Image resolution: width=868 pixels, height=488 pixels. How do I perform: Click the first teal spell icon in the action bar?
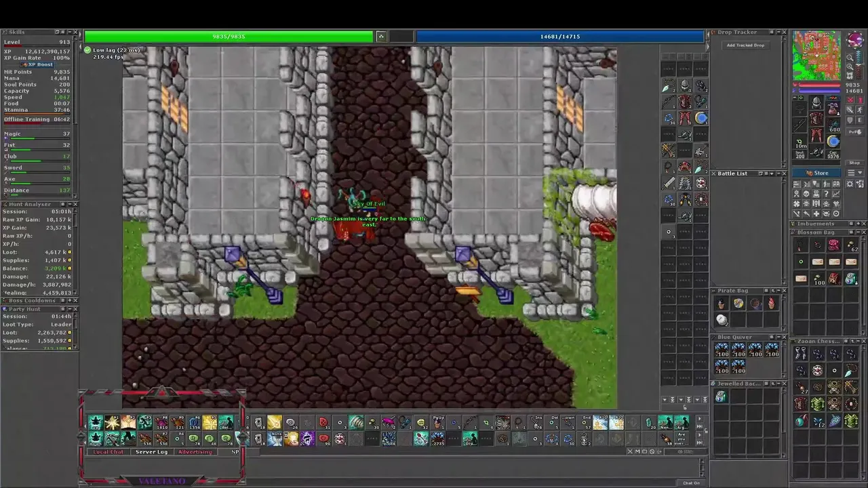pyautogui.click(x=96, y=422)
